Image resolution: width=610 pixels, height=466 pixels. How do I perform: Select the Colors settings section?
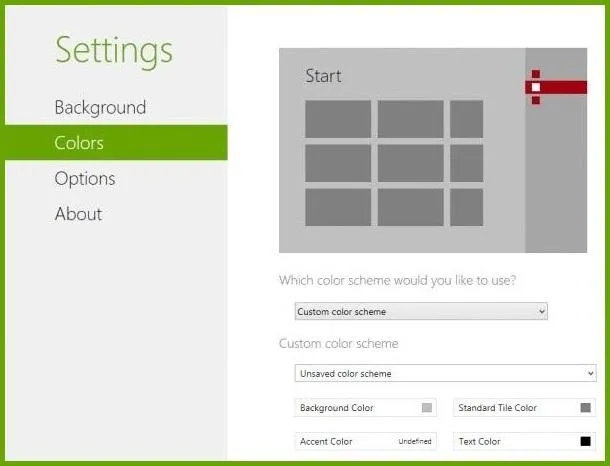tap(116, 142)
